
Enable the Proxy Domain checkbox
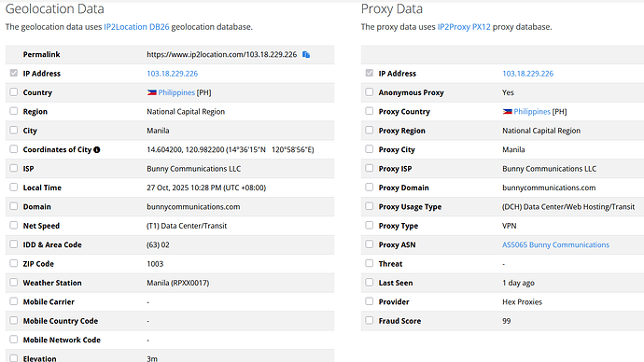click(x=370, y=188)
